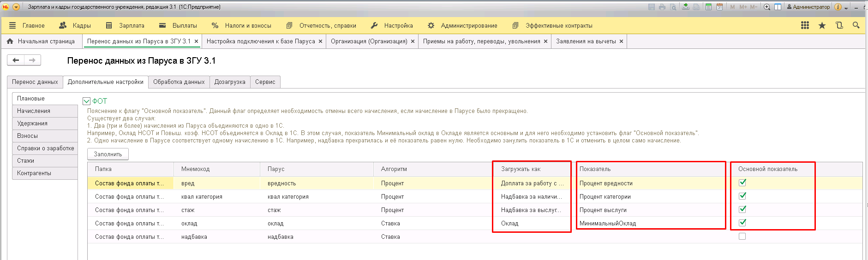Open the main menu dropdown in the title bar
This screenshot has width=868, height=260.
16,7
